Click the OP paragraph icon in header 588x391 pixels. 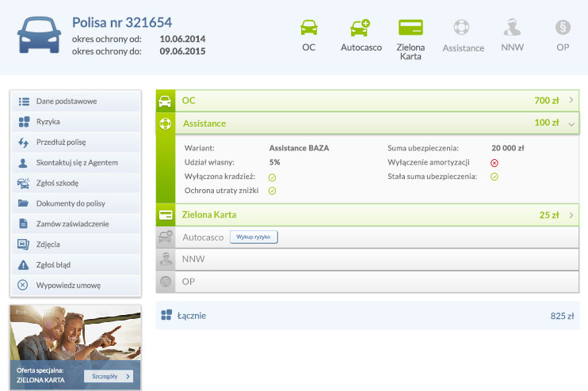[x=563, y=28]
